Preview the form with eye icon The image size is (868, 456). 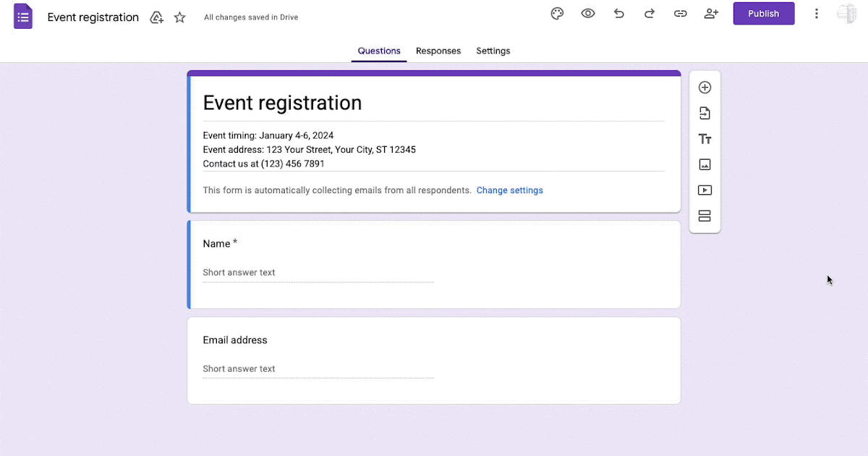click(x=588, y=14)
